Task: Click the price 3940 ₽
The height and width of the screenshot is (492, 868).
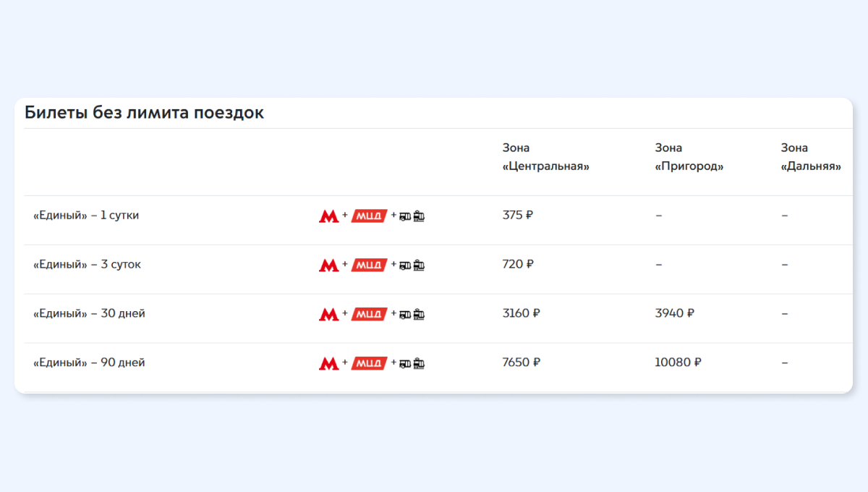Action: (x=675, y=313)
